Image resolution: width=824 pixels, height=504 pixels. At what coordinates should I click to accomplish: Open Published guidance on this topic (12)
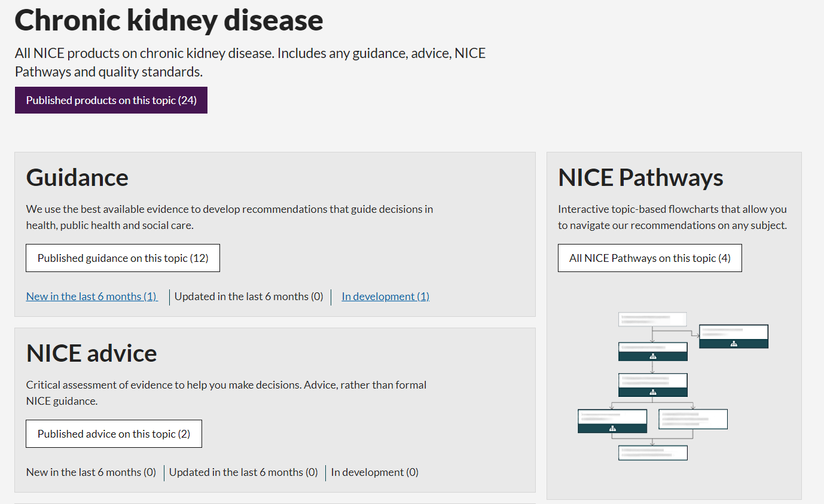[123, 258]
